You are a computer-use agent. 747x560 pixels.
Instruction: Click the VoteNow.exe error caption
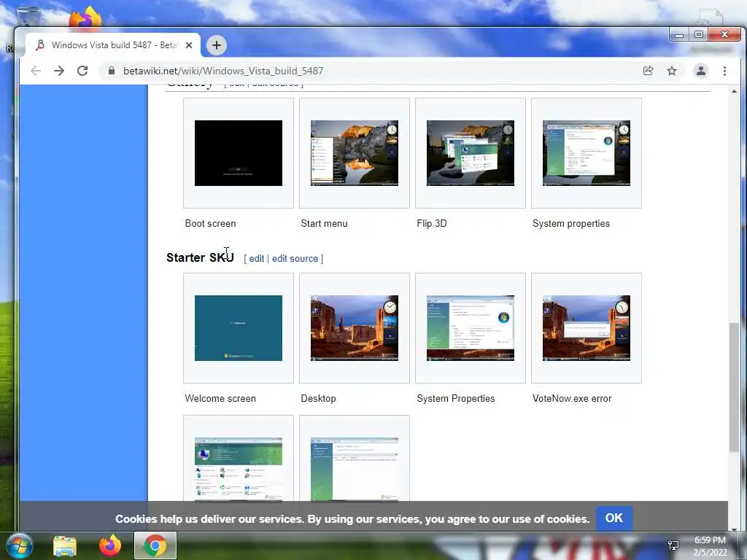coord(572,399)
